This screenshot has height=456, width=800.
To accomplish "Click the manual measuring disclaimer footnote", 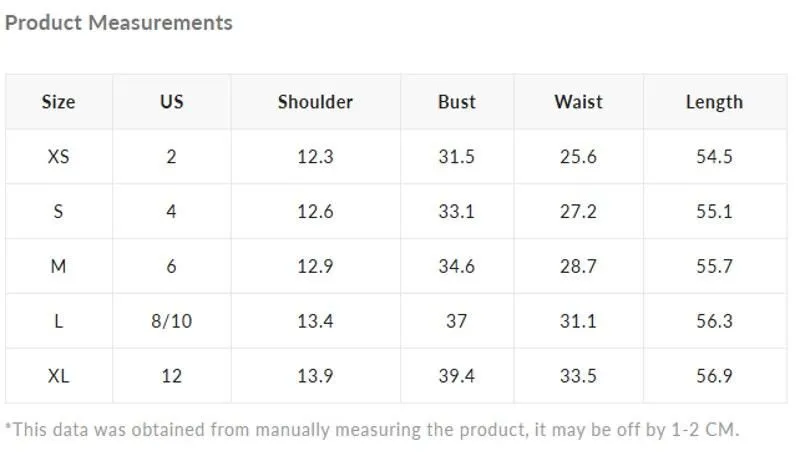I will click(x=372, y=430).
